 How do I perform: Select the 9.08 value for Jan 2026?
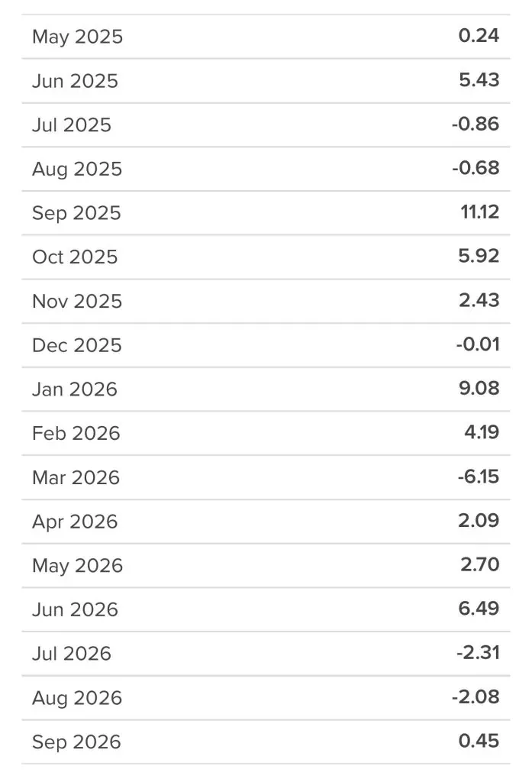[479, 388]
